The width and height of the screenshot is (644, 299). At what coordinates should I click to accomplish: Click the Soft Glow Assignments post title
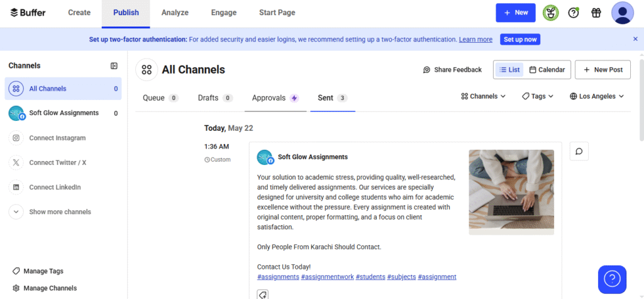313,157
